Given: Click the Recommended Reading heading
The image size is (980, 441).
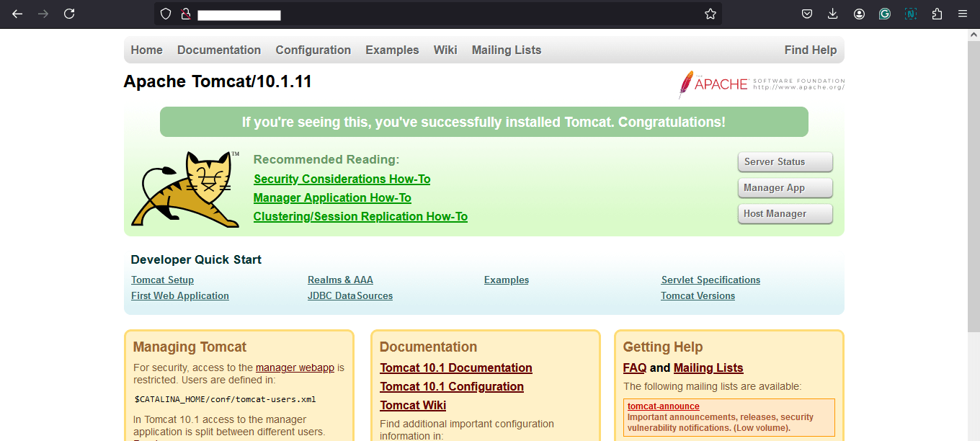Looking at the screenshot, I should [326, 159].
